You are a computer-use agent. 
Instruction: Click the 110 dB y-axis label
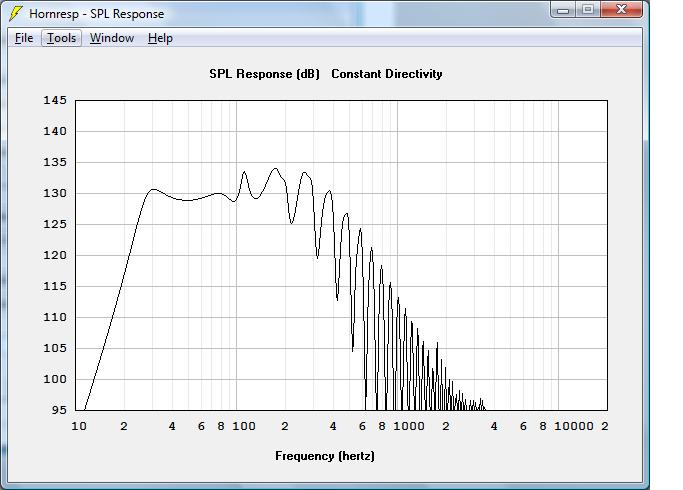55,317
